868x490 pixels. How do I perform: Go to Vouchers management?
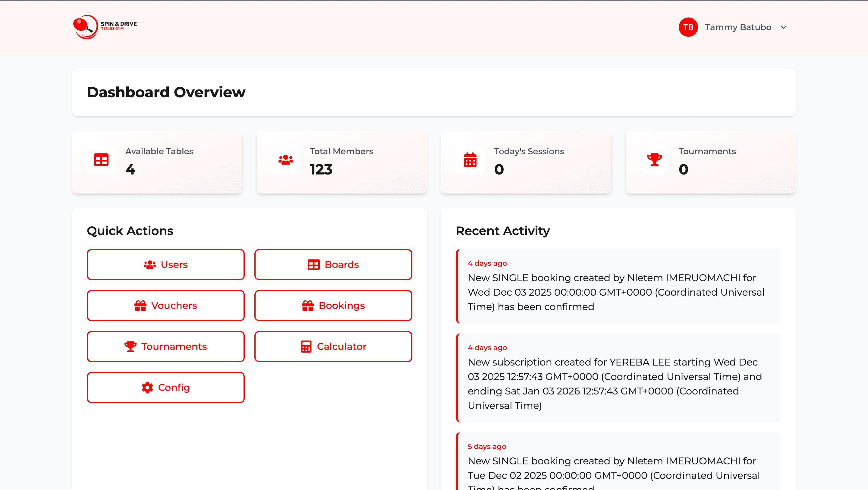165,306
